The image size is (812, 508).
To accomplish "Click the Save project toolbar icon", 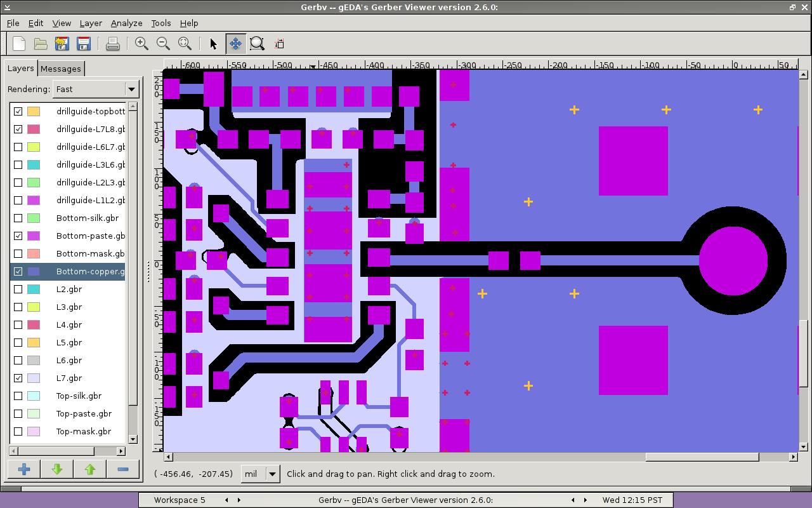I will click(x=83, y=44).
